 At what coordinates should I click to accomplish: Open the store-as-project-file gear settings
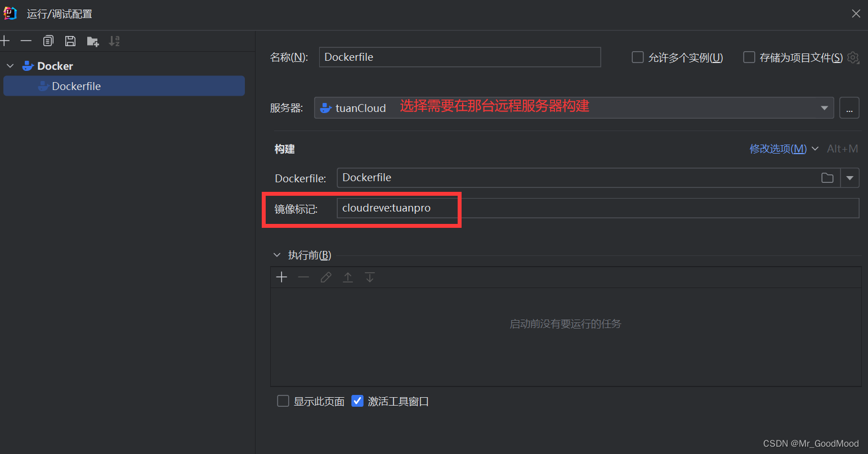point(853,57)
